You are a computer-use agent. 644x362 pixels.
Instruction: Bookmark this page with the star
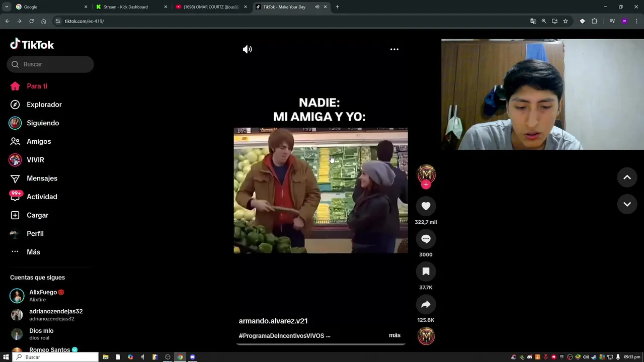[x=566, y=21]
